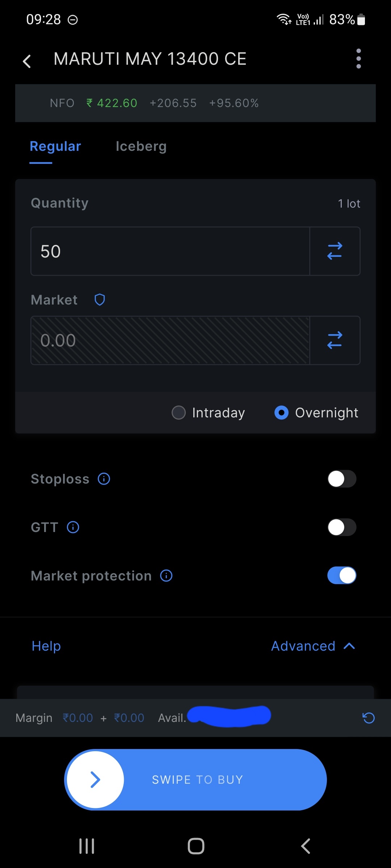The image size is (391, 868).
Task: Open the Help link
Action: coord(46,646)
